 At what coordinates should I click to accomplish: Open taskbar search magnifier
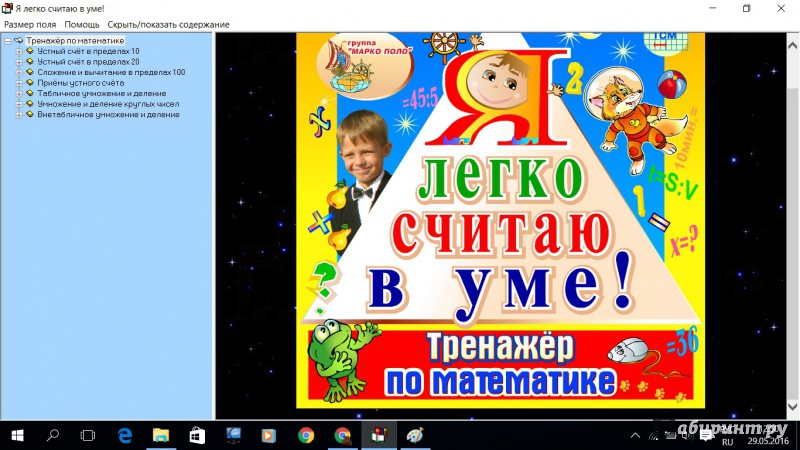(54, 435)
